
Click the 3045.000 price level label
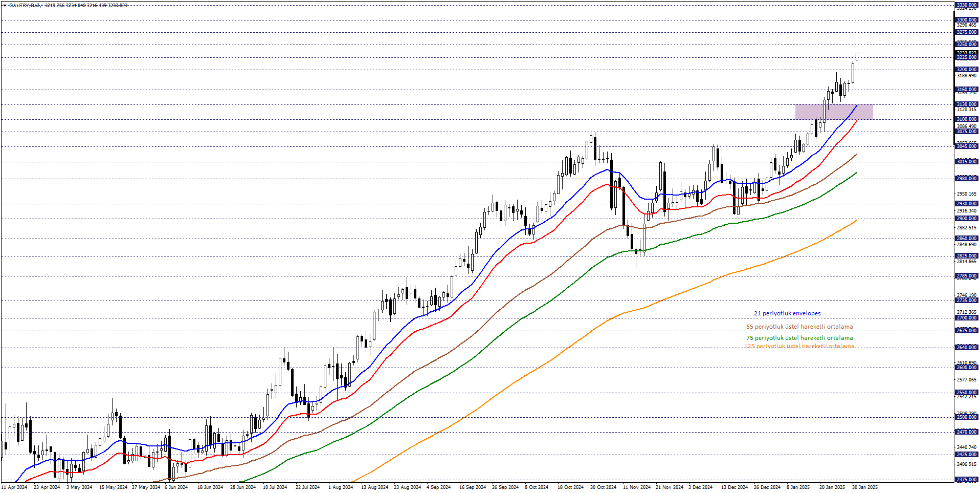[966, 146]
